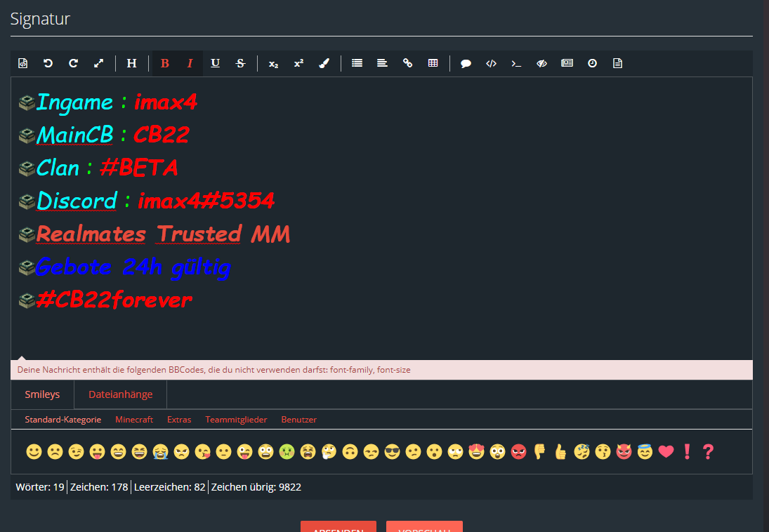
Task: Select the Minecraft smiley category
Action: click(134, 420)
